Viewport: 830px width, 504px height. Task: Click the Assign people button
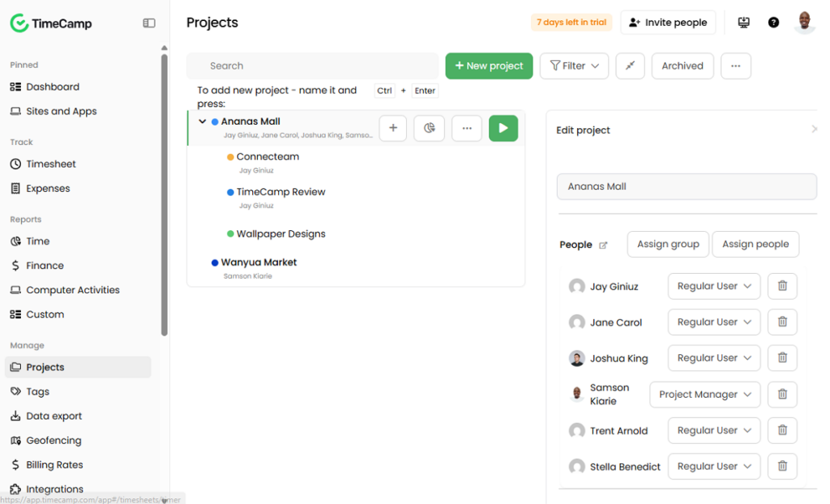[x=755, y=244]
